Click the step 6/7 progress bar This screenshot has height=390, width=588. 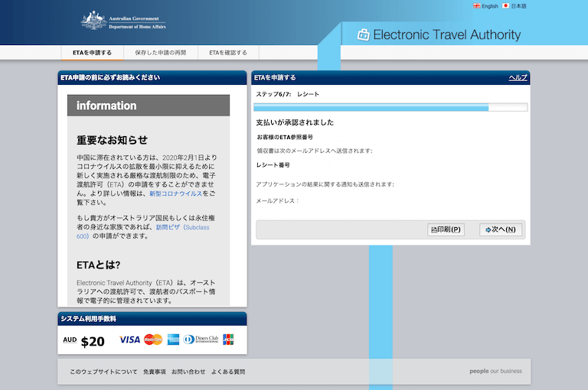tap(390, 108)
